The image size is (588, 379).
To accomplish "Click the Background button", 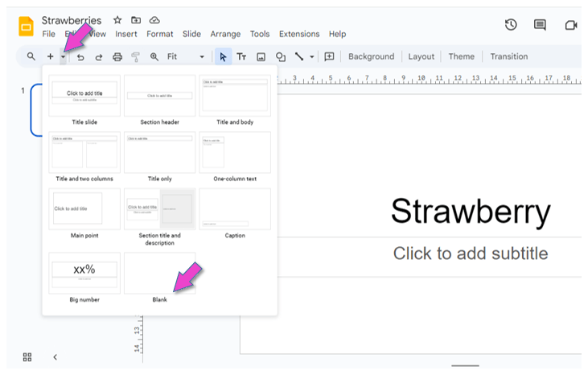I will (371, 57).
